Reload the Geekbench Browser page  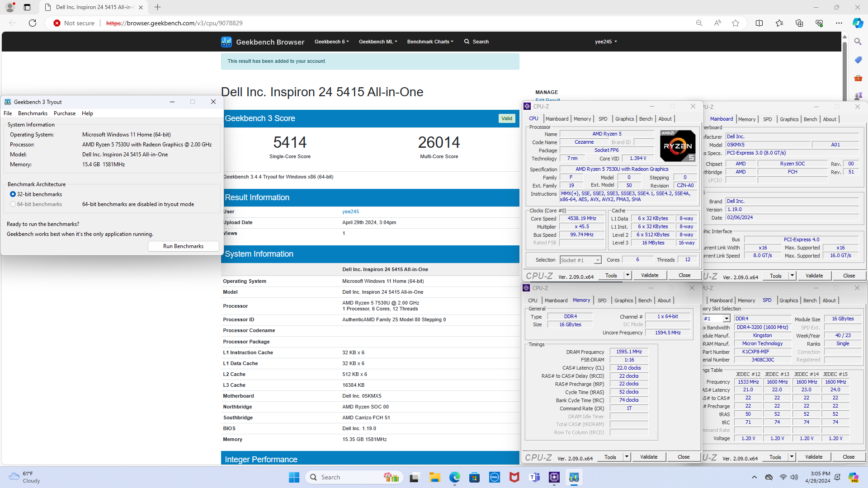coord(33,23)
